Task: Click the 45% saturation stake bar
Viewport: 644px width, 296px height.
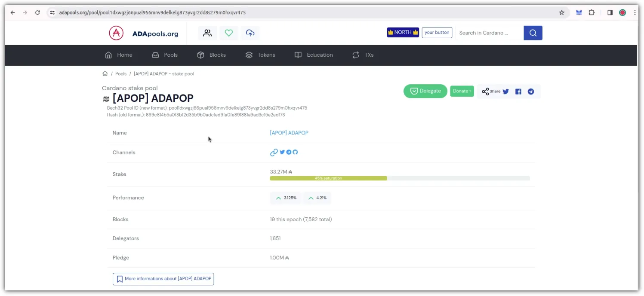Action: [400, 178]
